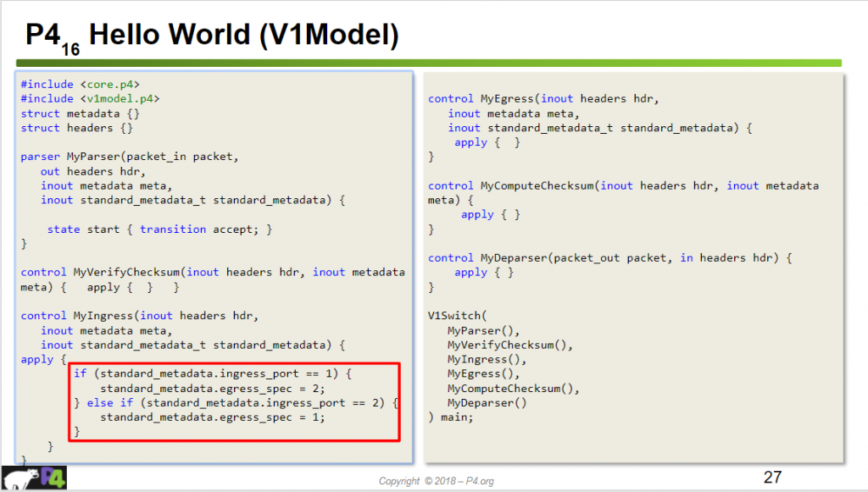
Task: Click 'state start { transition accept; }' line
Action: point(159,229)
